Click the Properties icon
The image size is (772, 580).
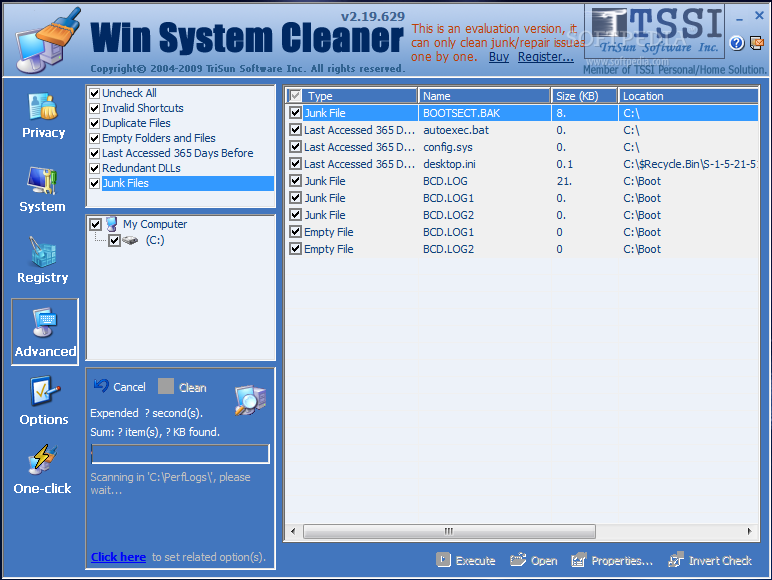click(x=579, y=560)
